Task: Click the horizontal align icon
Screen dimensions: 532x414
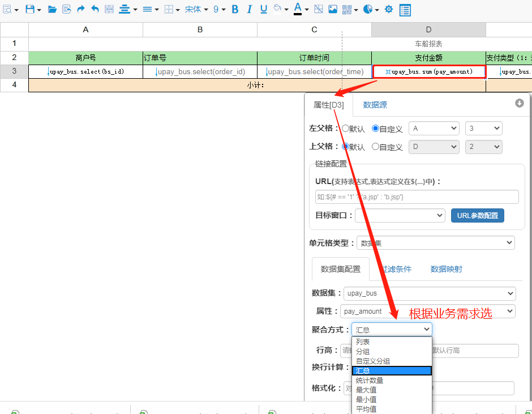Action: pos(125,9)
